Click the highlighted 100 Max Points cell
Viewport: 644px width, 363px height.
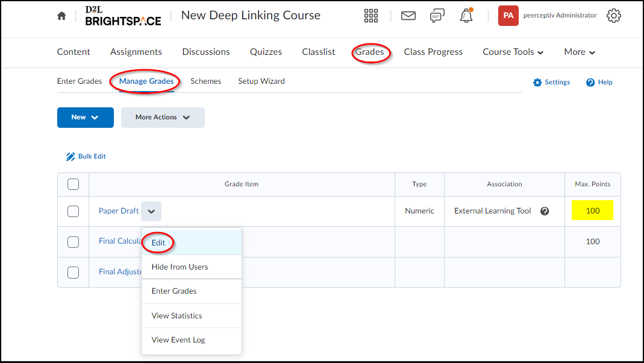(592, 210)
